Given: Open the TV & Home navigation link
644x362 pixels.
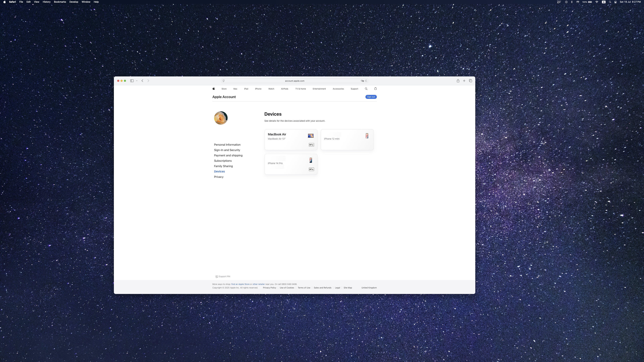Looking at the screenshot, I should click(301, 89).
